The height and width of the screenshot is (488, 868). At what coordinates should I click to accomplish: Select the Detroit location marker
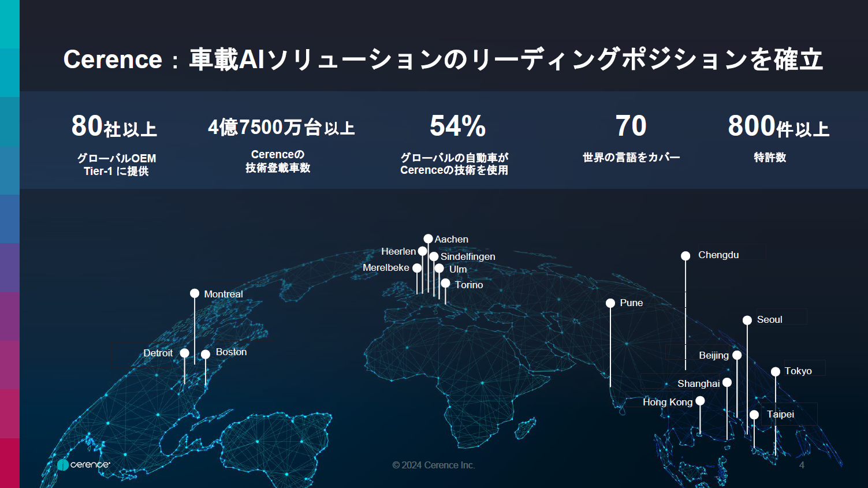pyautogui.click(x=185, y=353)
